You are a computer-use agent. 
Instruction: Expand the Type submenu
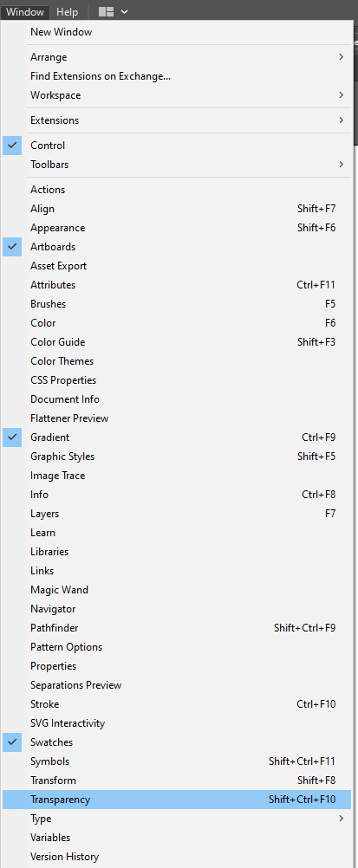click(177, 819)
